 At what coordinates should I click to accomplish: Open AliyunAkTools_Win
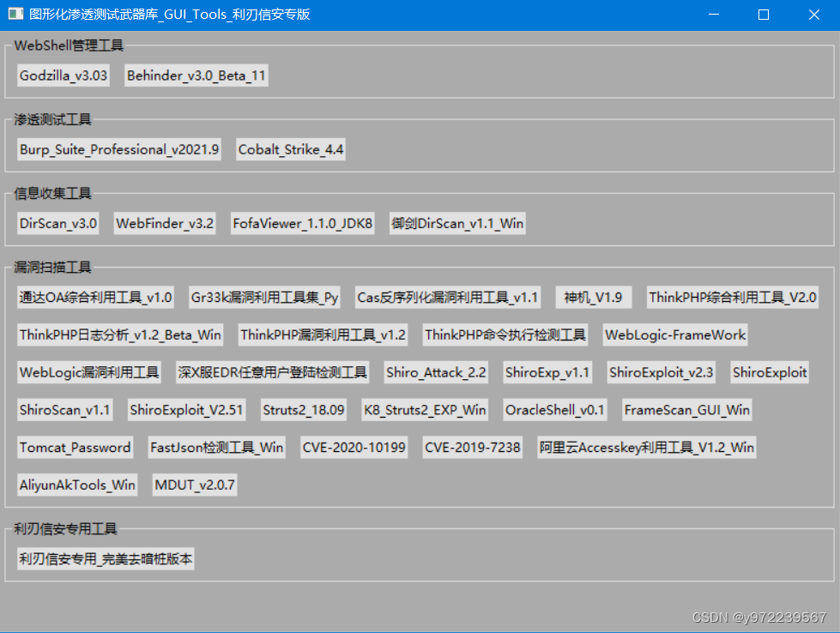(x=77, y=485)
